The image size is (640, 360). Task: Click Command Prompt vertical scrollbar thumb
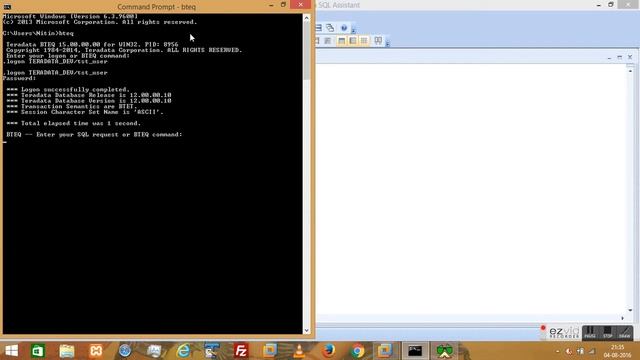(307, 51)
